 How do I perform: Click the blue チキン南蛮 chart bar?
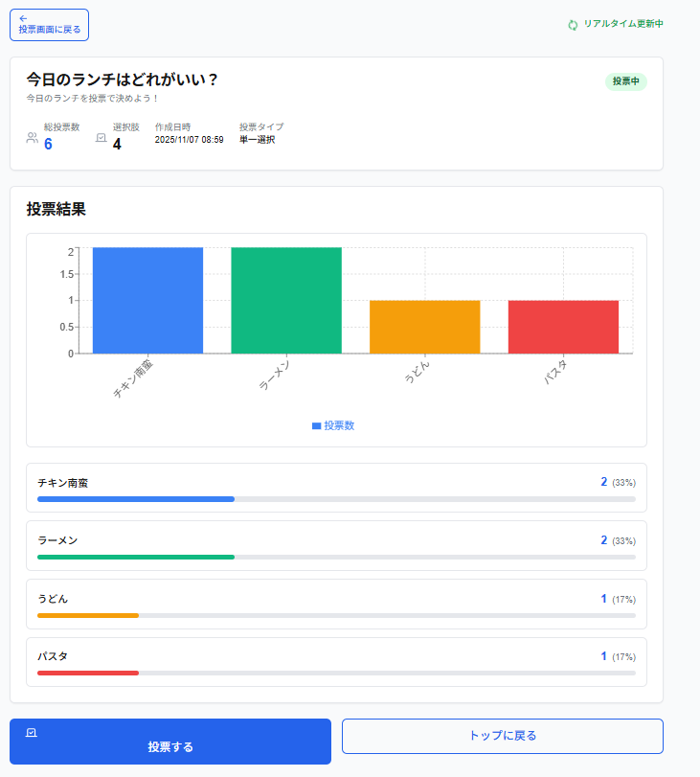[x=147, y=300]
